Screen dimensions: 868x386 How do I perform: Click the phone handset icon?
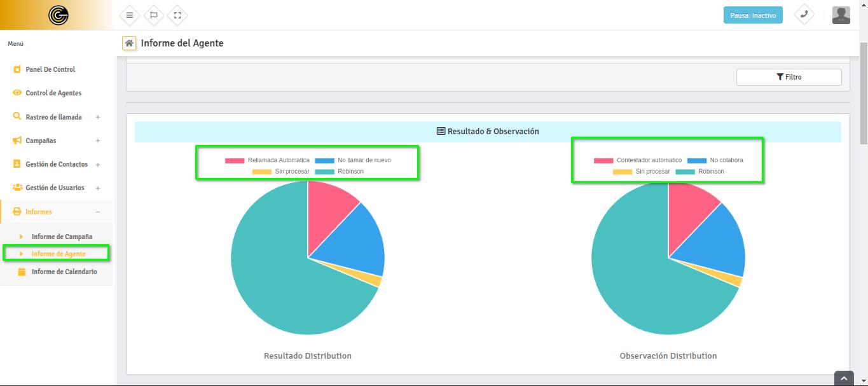pos(804,15)
